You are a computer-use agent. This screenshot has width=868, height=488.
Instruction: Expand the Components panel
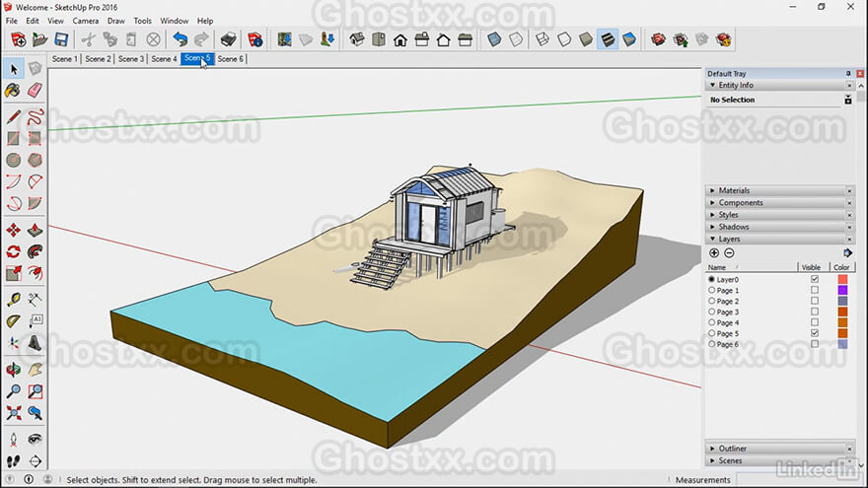click(712, 202)
